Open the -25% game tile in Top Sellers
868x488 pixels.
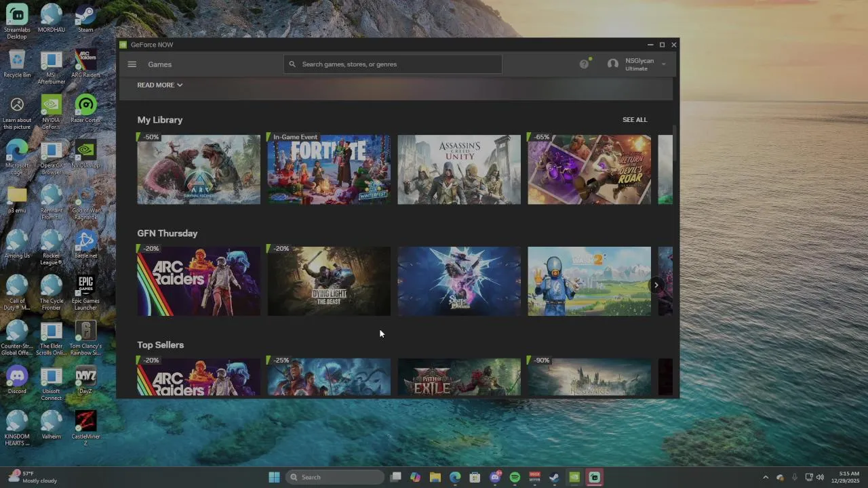point(329,377)
